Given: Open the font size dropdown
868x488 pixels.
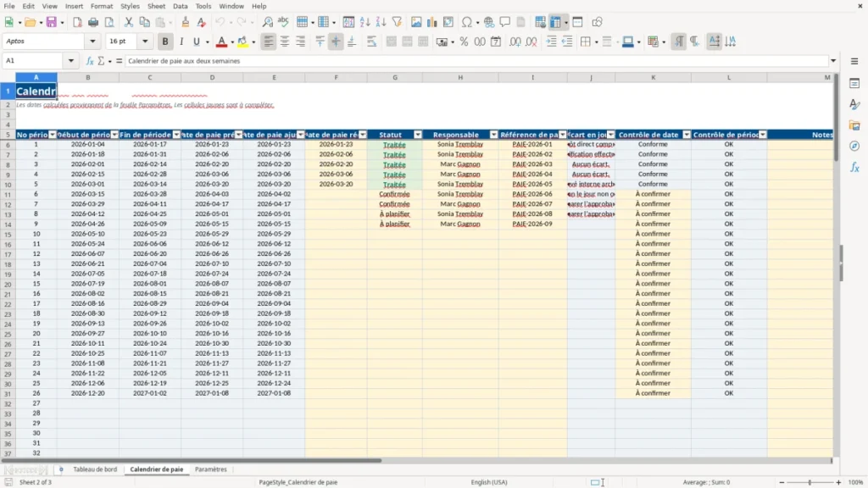Looking at the screenshot, I should click(145, 42).
